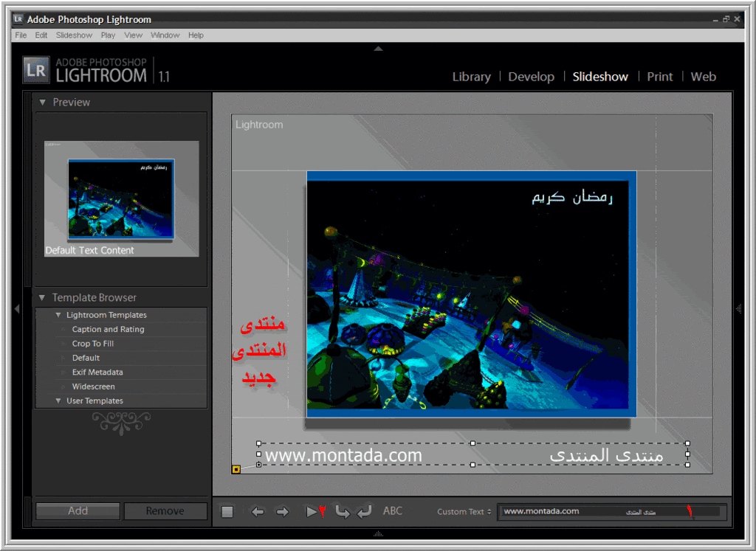Go to previous slide arrow
Viewport: 756px width, 551px height.
[258, 511]
